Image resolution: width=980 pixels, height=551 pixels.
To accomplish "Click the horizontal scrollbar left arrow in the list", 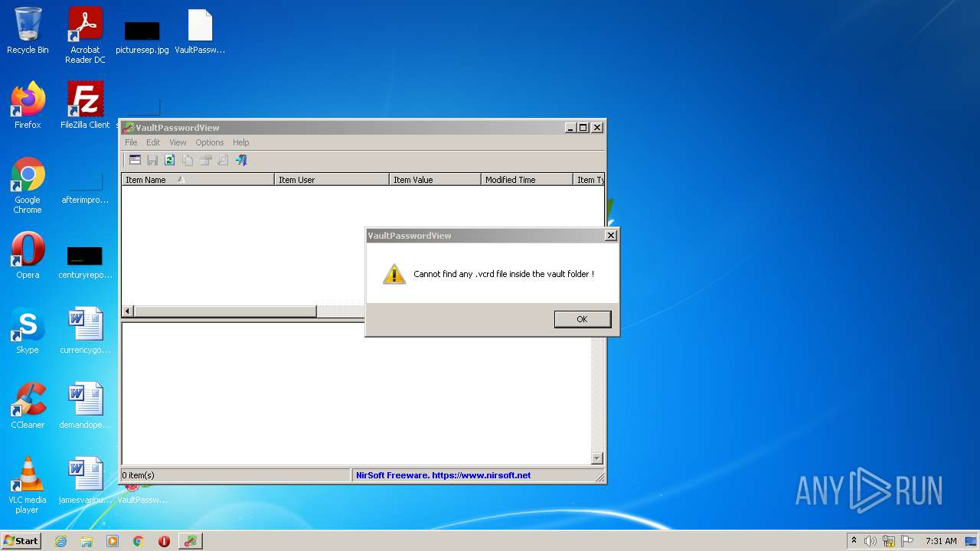I will click(x=128, y=311).
